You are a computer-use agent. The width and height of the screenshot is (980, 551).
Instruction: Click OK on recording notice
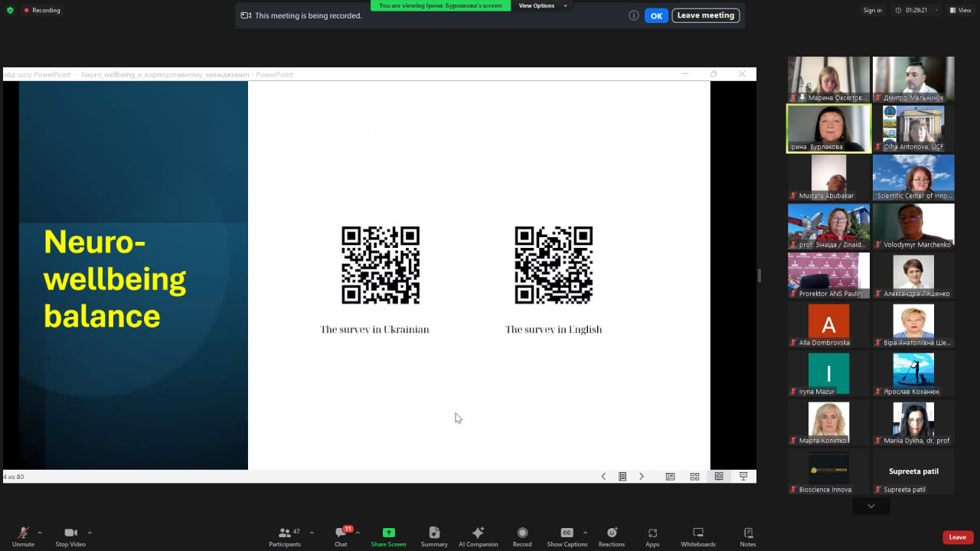tap(656, 16)
